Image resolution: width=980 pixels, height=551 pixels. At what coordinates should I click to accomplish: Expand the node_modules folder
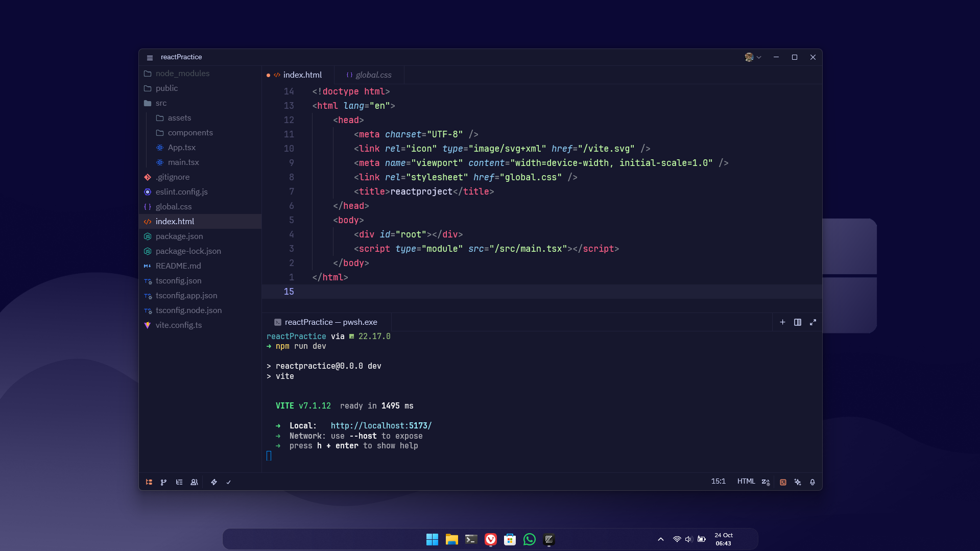pyautogui.click(x=200, y=74)
